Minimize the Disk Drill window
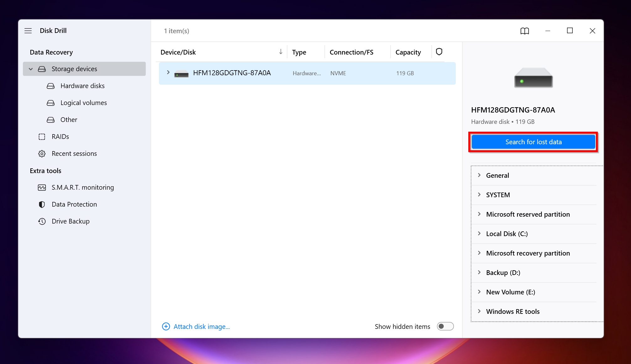This screenshot has width=631, height=364. (x=548, y=31)
